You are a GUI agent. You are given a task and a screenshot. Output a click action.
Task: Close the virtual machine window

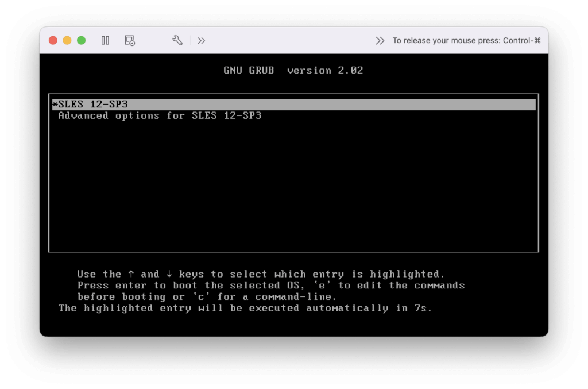click(x=53, y=40)
